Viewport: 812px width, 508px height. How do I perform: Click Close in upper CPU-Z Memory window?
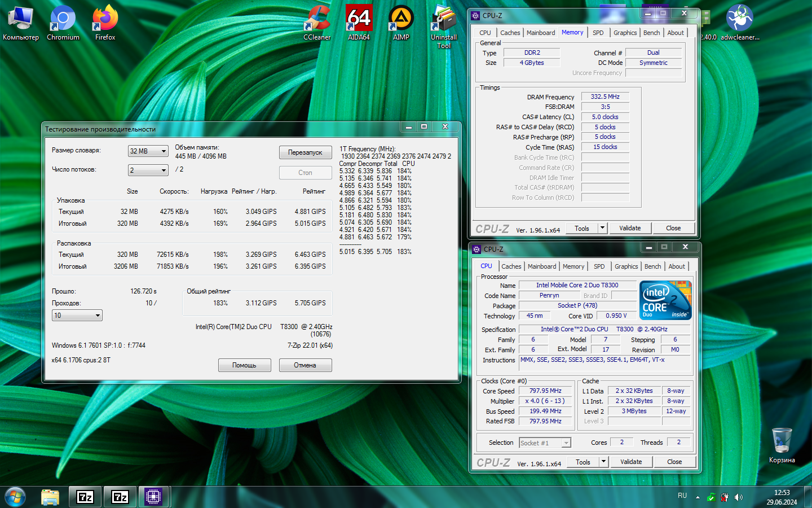click(x=673, y=228)
